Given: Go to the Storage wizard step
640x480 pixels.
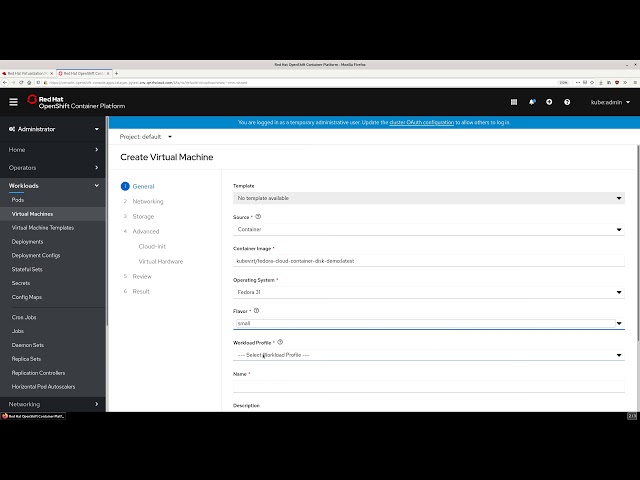Looking at the screenshot, I should click(x=143, y=217).
